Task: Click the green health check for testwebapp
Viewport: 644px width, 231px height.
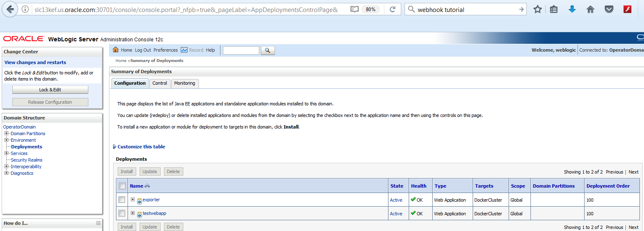Action: [413, 213]
